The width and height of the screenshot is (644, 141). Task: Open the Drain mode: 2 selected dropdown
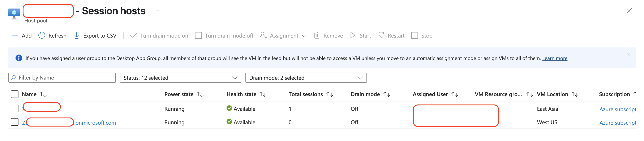coord(306,78)
